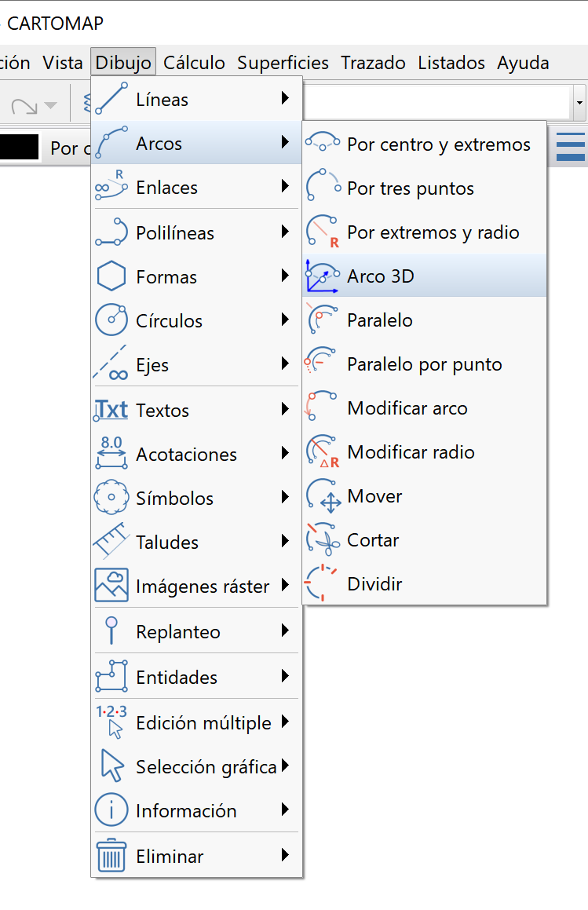The width and height of the screenshot is (588, 910).
Task: Expand the Polilíneas submenu arrow
Action: [285, 232]
